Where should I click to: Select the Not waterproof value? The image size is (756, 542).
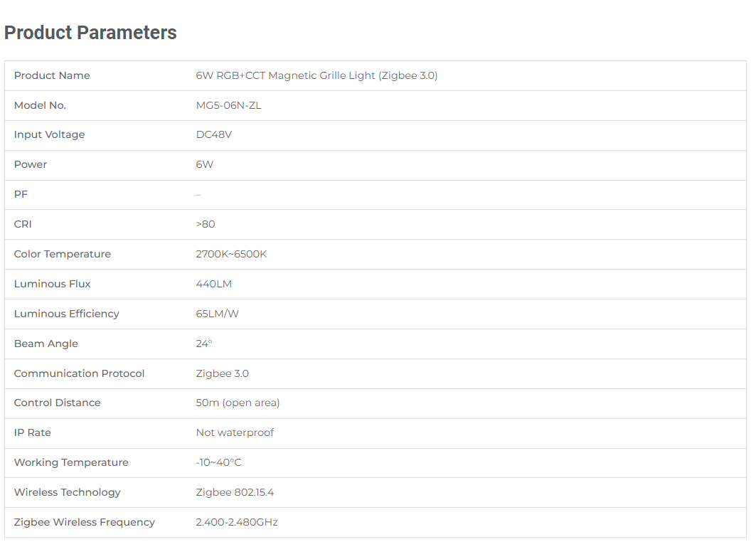(235, 433)
